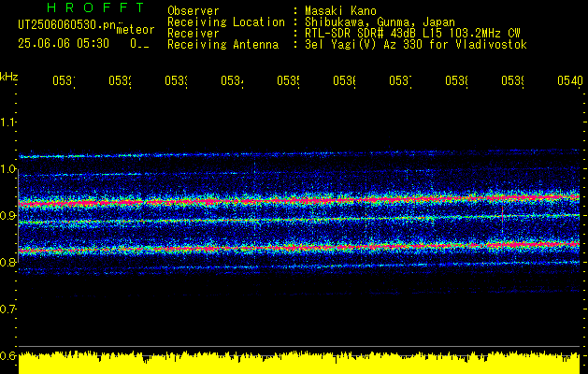
Task: Click the 0537 time marker
Action: 400,81
